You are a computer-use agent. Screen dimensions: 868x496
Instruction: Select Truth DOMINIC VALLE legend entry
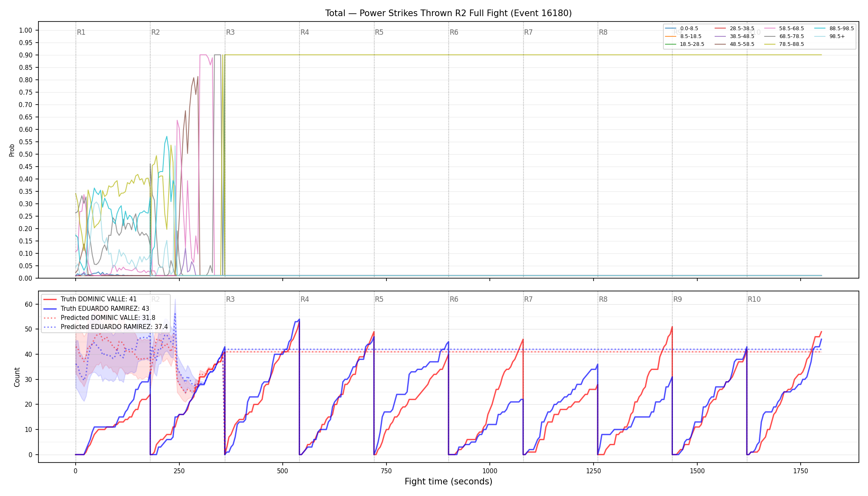pos(90,299)
